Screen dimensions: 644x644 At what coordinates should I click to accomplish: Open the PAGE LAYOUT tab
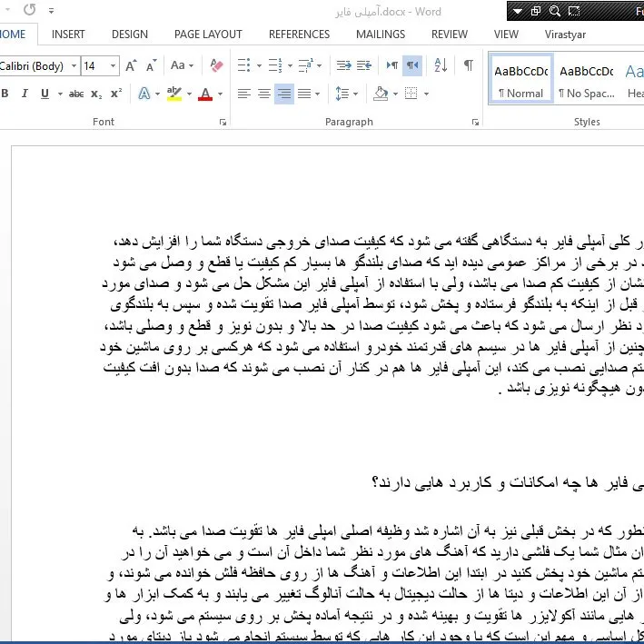click(x=208, y=35)
